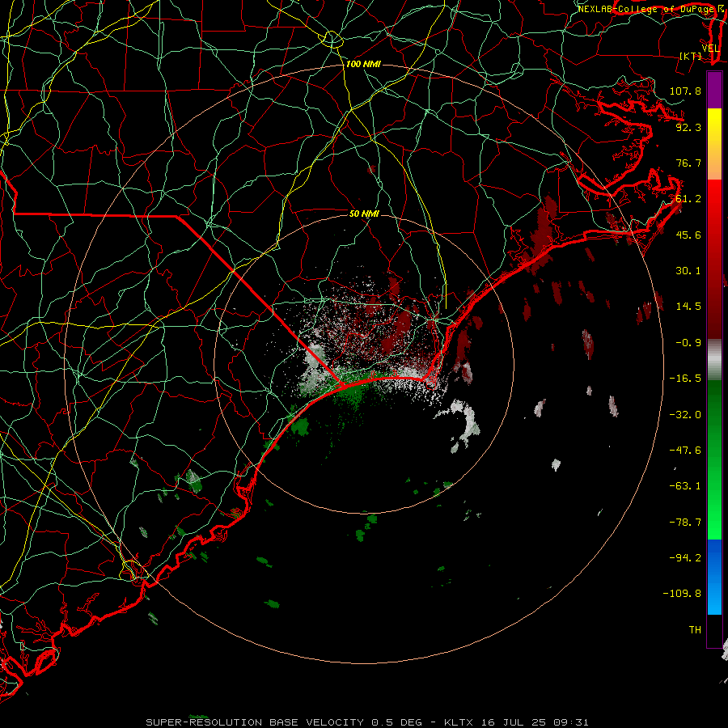728x728 pixels.
Task: Select the 61.2 velocity scale value
Action: 688,199
